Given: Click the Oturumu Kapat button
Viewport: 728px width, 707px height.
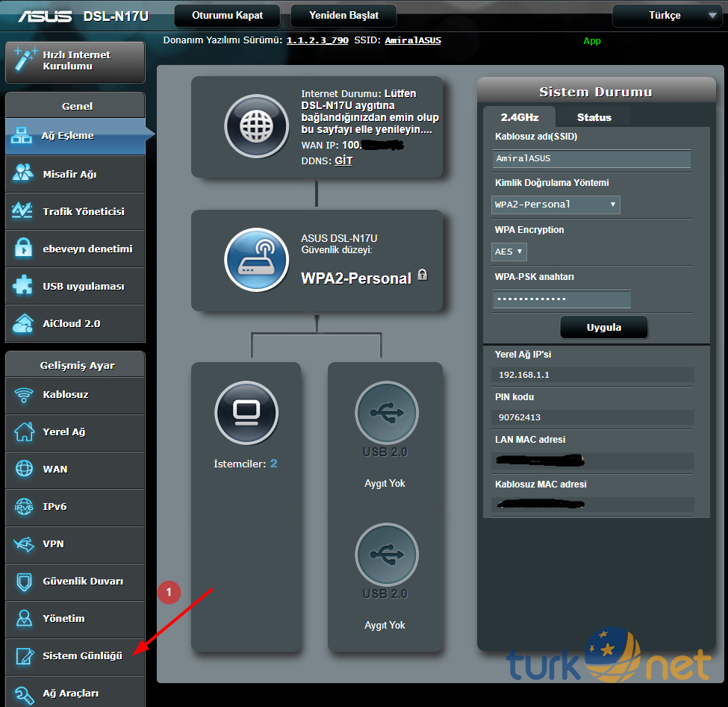Looking at the screenshot, I should coord(227,16).
